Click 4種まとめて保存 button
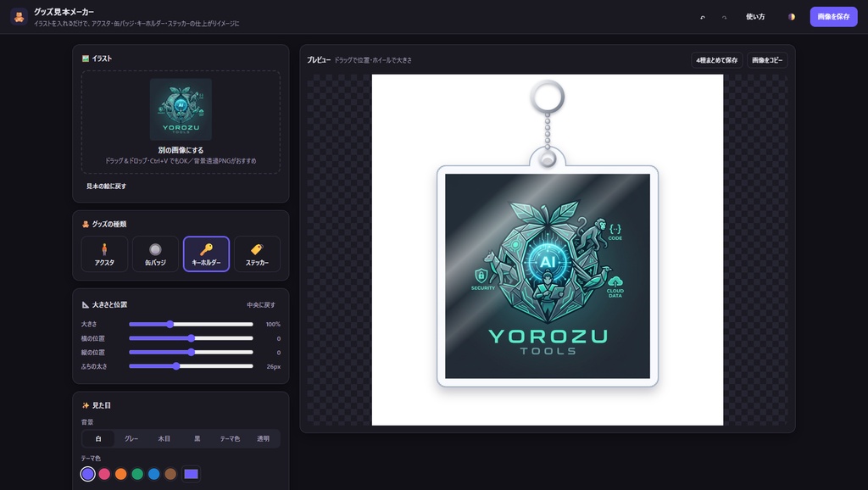 (x=717, y=60)
